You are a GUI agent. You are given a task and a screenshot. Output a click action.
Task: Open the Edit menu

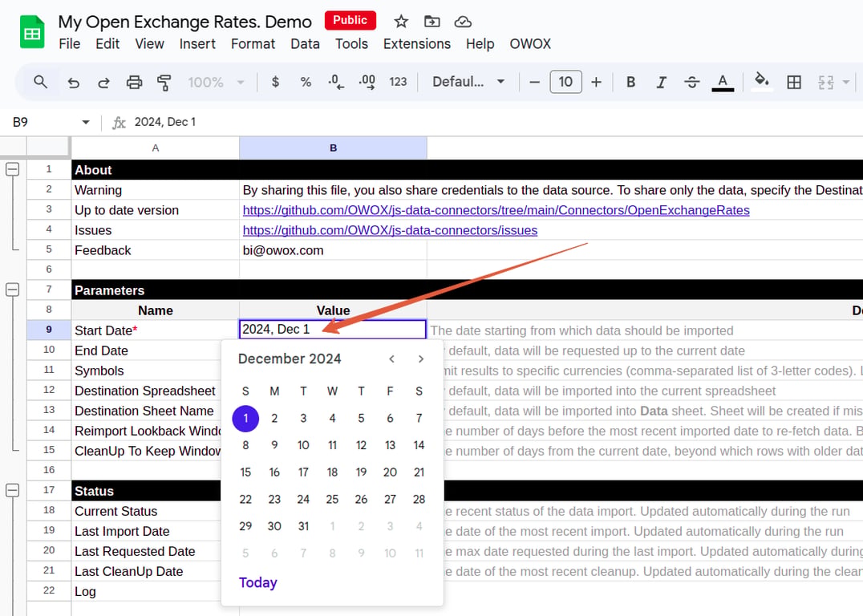click(x=107, y=44)
